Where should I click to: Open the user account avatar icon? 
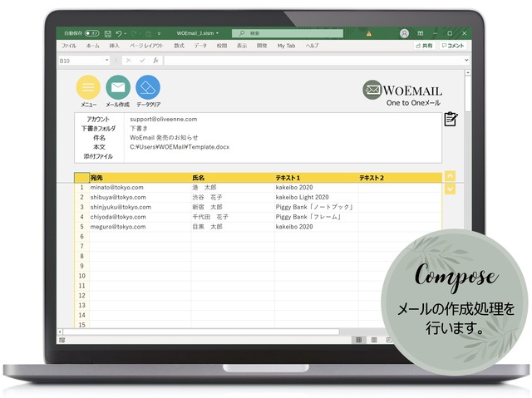404,33
